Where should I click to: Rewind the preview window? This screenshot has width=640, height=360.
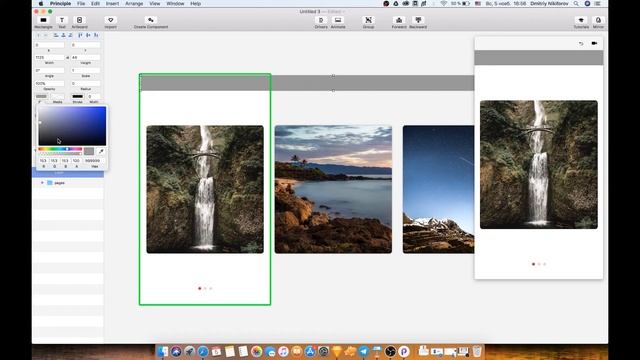(x=581, y=43)
